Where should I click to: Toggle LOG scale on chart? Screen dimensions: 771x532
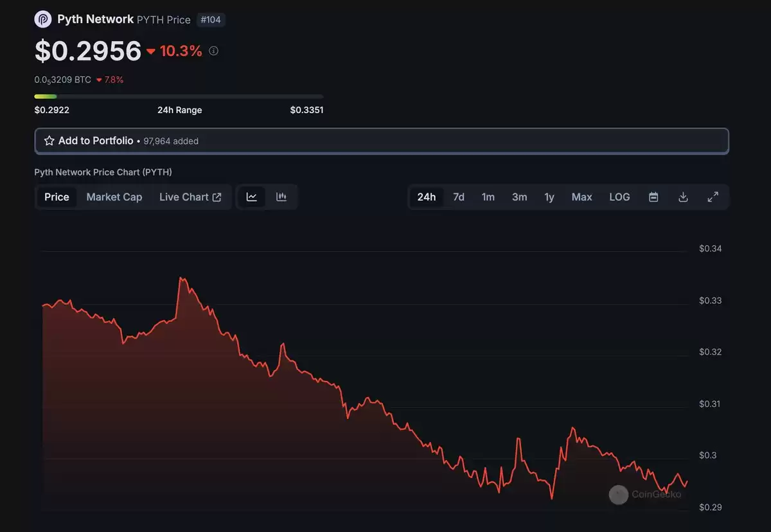(x=619, y=197)
